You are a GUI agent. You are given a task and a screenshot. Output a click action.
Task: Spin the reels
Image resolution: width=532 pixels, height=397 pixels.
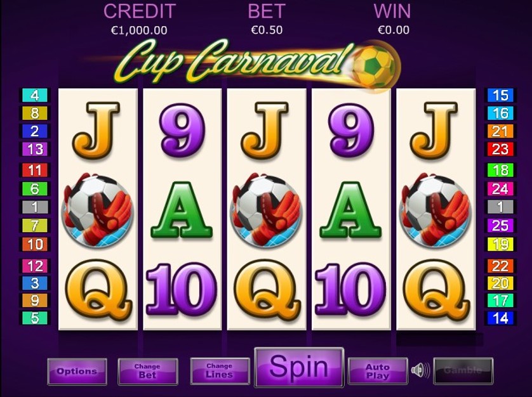pos(299,367)
